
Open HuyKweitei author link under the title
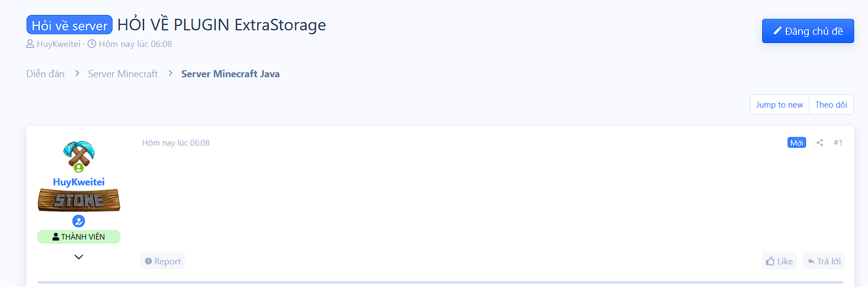pos(58,44)
